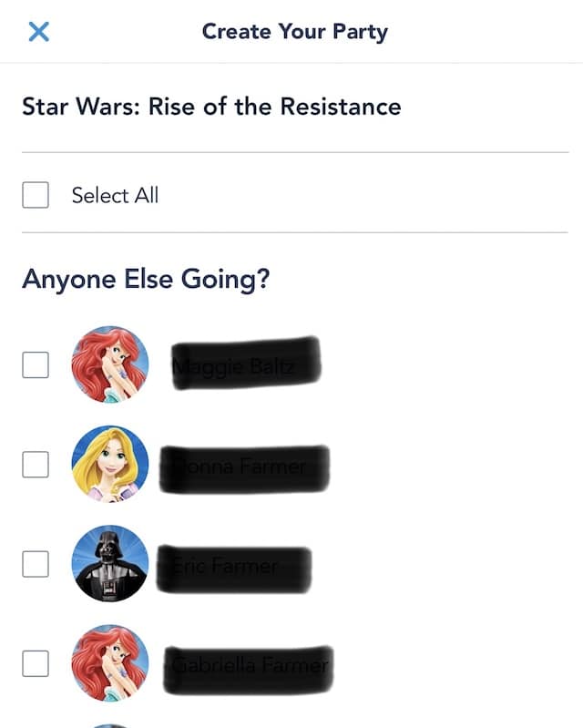Check the box beside the first Ariel avatar
This screenshot has width=583, height=728.
tap(36, 364)
